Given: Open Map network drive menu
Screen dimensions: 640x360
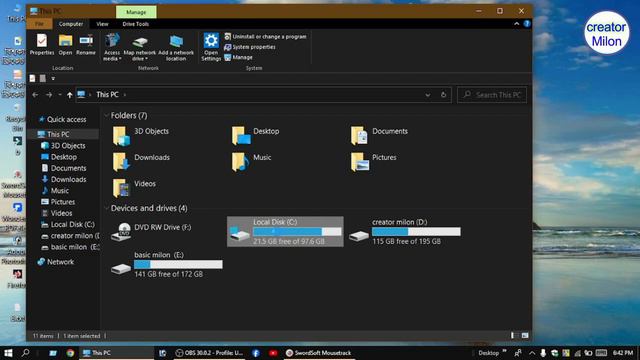Looking at the screenshot, I should click(140, 48).
